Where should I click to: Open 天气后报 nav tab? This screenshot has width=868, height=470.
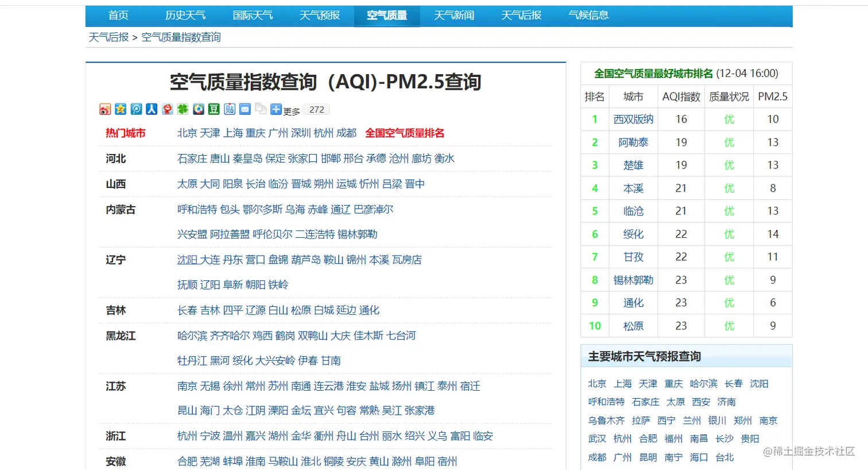pos(521,16)
